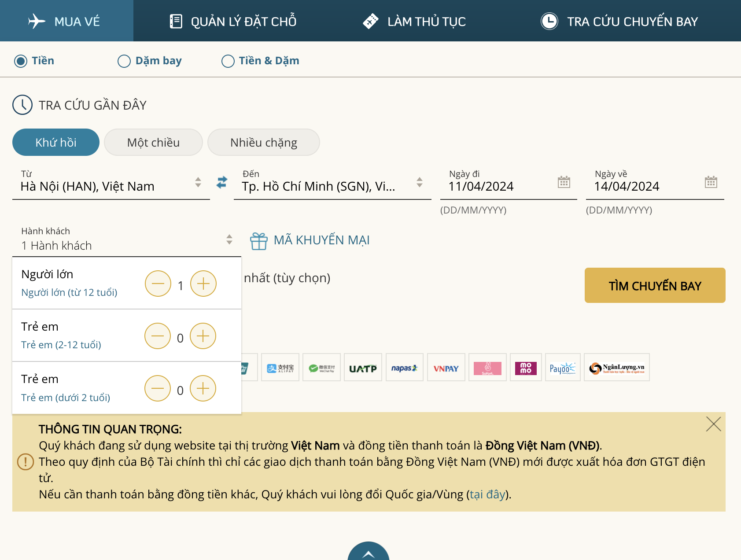
Task: Click the clock icon in TRA CỨU CHUYẾN BAY
Action: point(549,21)
